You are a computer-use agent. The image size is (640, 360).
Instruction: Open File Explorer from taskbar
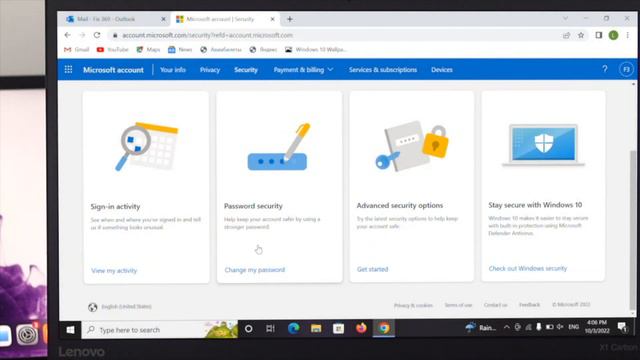click(x=316, y=328)
